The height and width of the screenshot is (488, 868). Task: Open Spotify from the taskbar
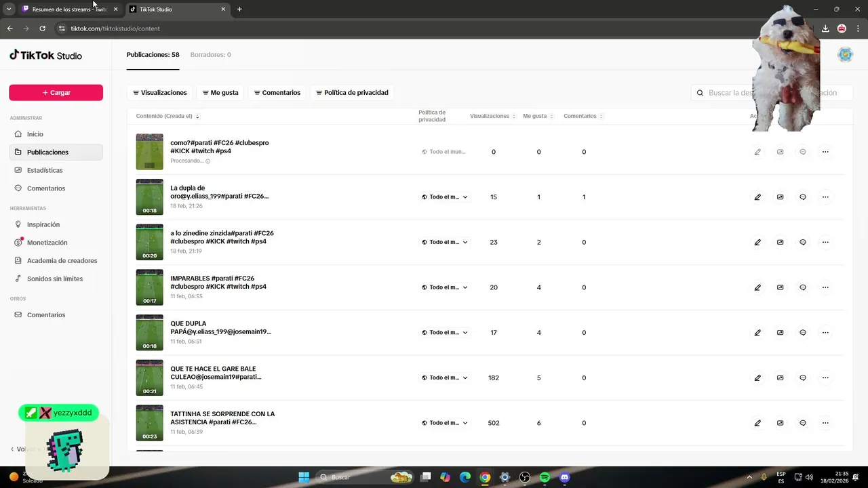[545, 477]
